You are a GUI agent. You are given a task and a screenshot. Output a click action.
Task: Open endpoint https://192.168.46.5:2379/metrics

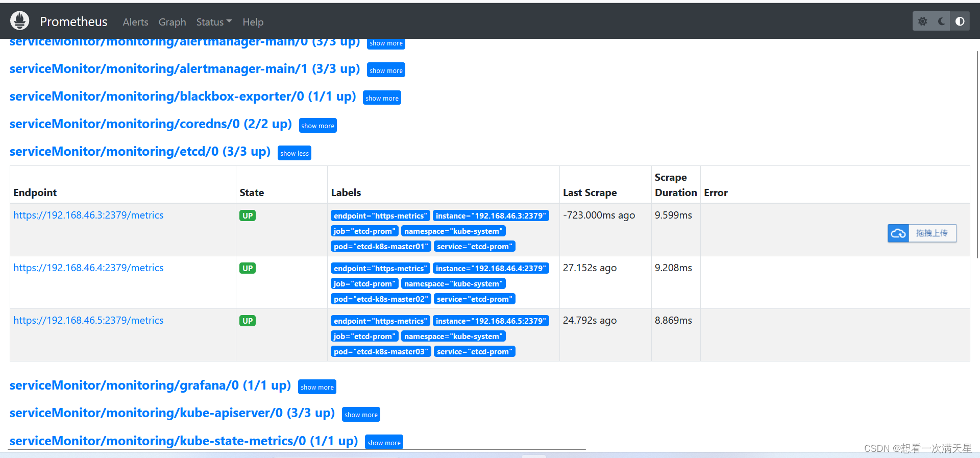tap(88, 320)
